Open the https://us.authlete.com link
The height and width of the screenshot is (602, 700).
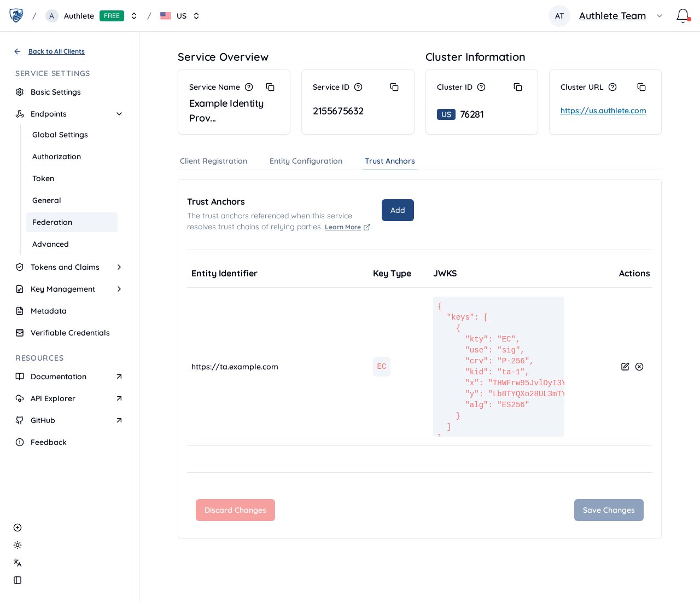(x=603, y=111)
